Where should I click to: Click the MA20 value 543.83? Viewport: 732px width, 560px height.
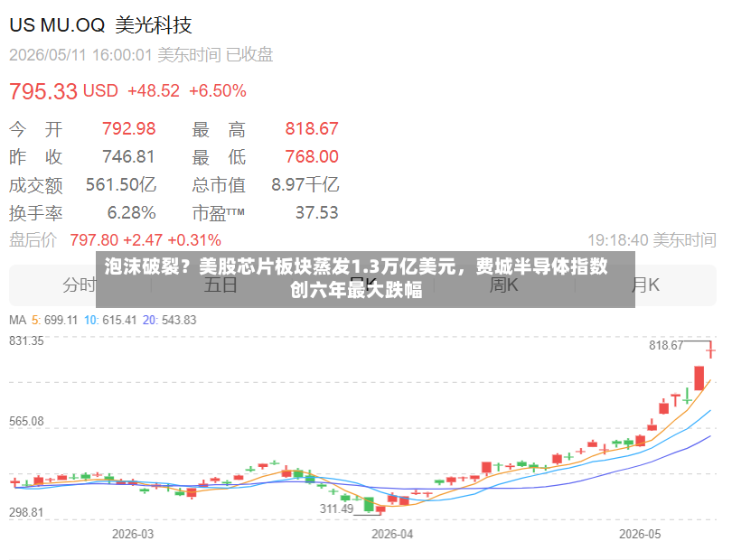pyautogui.click(x=179, y=320)
